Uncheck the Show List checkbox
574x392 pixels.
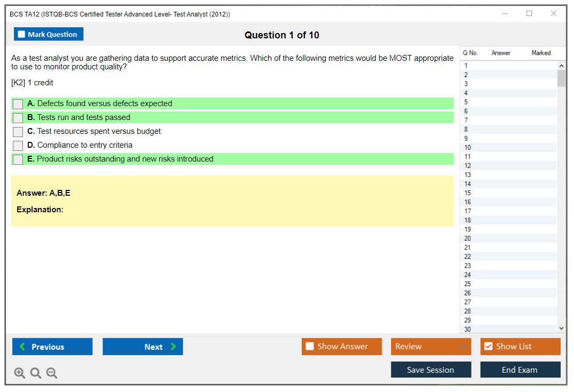coord(488,347)
